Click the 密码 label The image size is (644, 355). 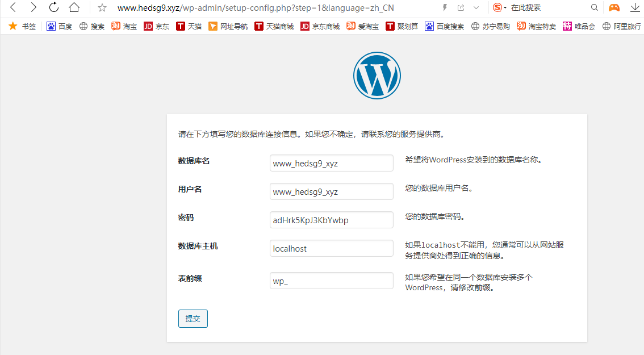(186, 218)
